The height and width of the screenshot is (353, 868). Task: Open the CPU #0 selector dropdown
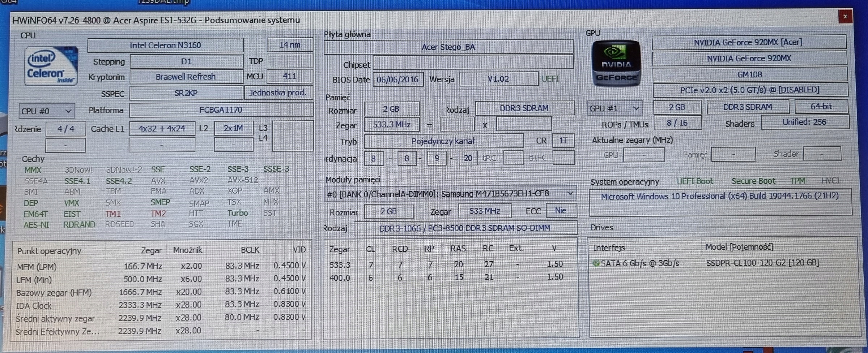coord(47,111)
